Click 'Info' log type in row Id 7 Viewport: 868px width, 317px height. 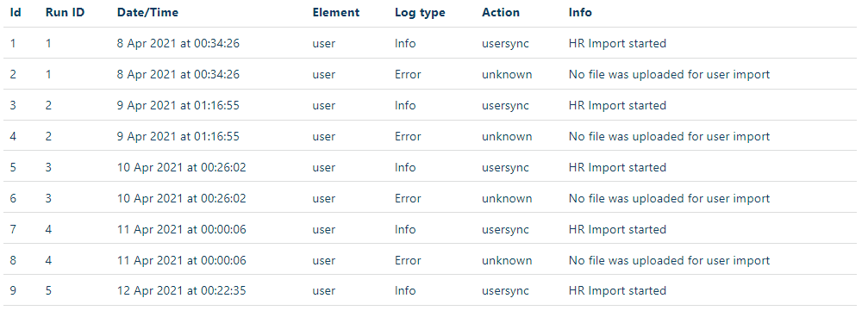click(405, 229)
